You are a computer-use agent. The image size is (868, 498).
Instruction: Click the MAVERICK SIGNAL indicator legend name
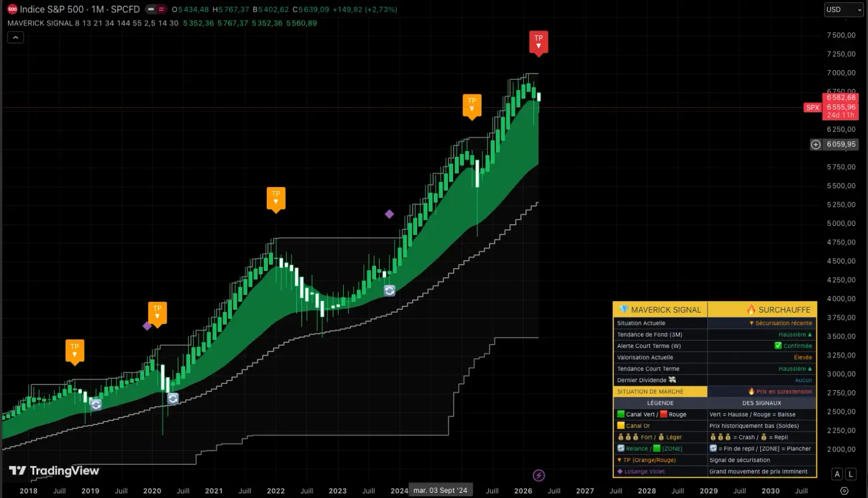tap(40, 23)
